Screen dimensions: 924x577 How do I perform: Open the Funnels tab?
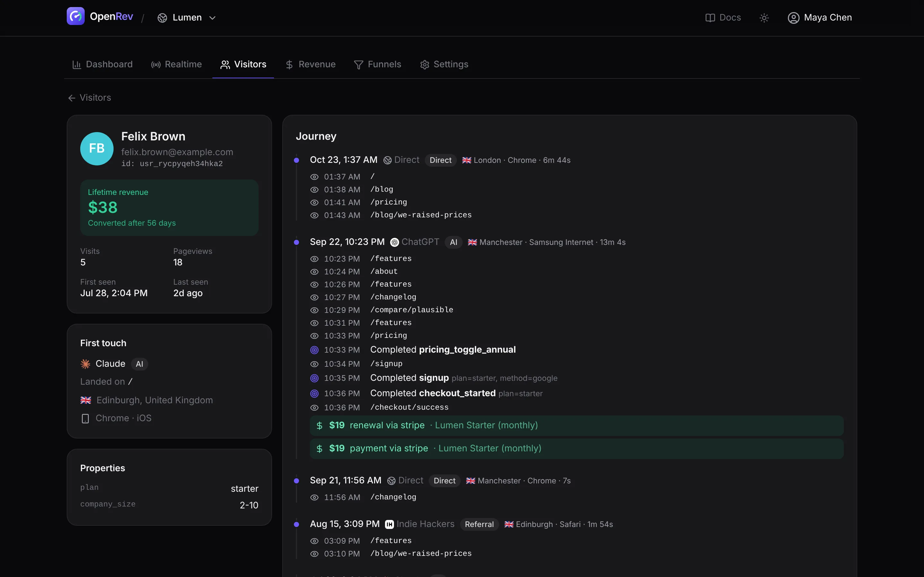(378, 64)
